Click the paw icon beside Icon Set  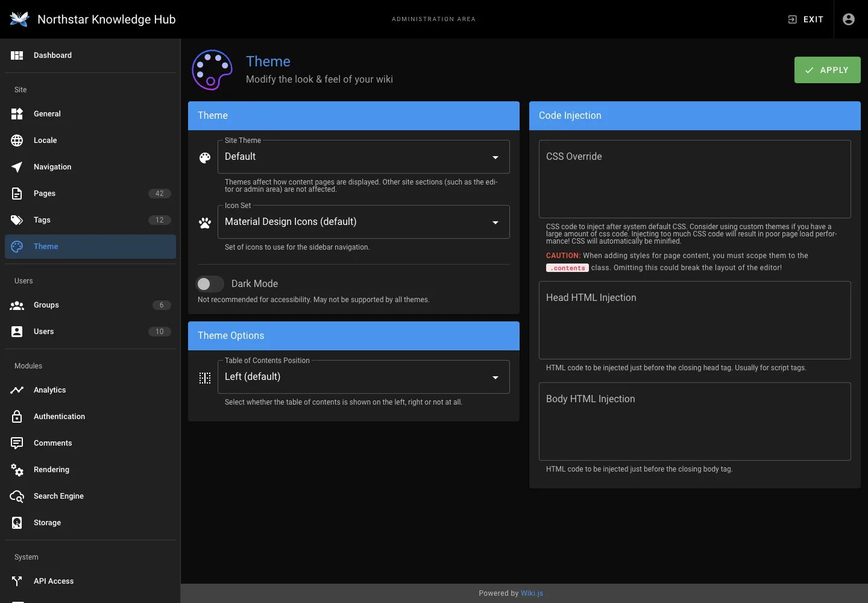(x=205, y=223)
